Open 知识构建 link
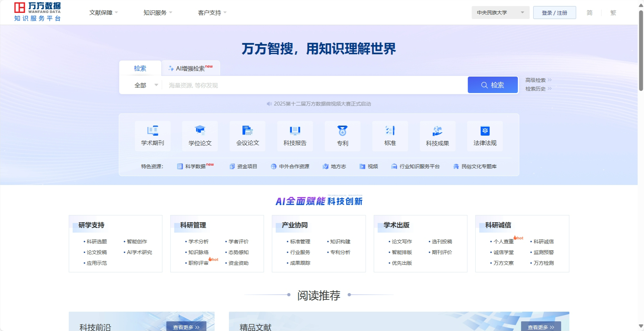644x331 pixels. tap(340, 242)
